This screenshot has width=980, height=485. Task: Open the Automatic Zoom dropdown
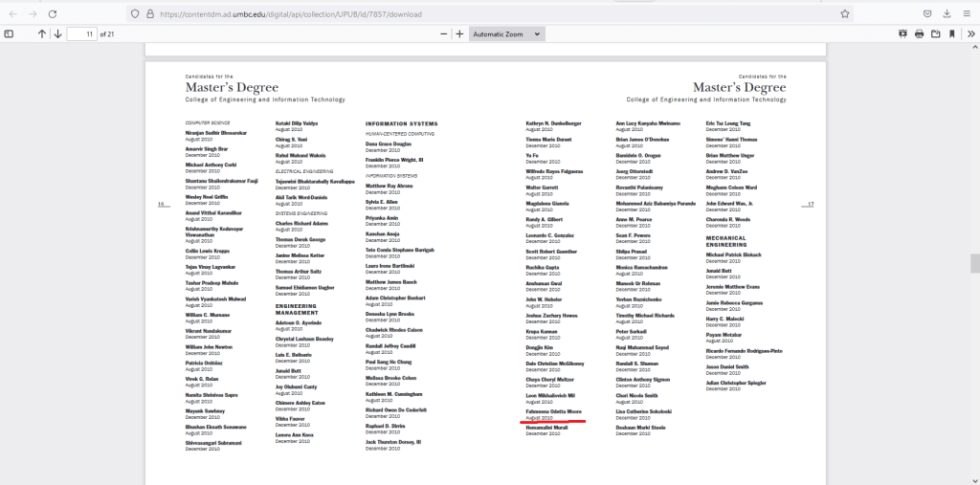pos(507,33)
